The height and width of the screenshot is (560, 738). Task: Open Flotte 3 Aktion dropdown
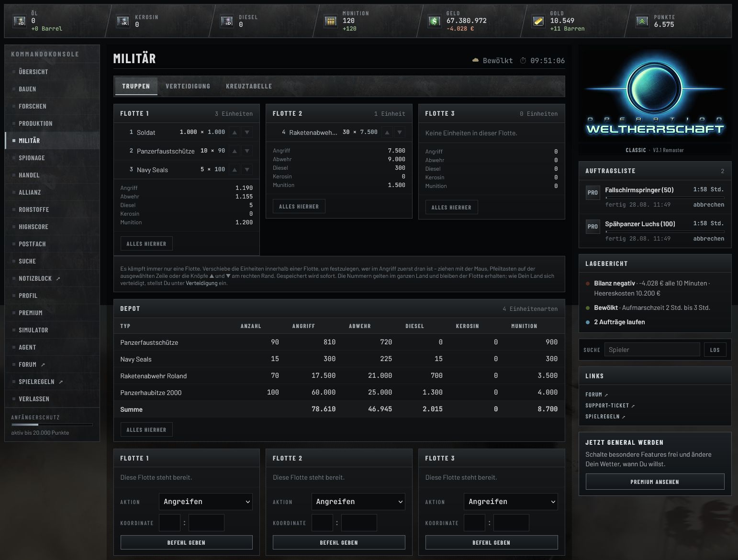(511, 502)
